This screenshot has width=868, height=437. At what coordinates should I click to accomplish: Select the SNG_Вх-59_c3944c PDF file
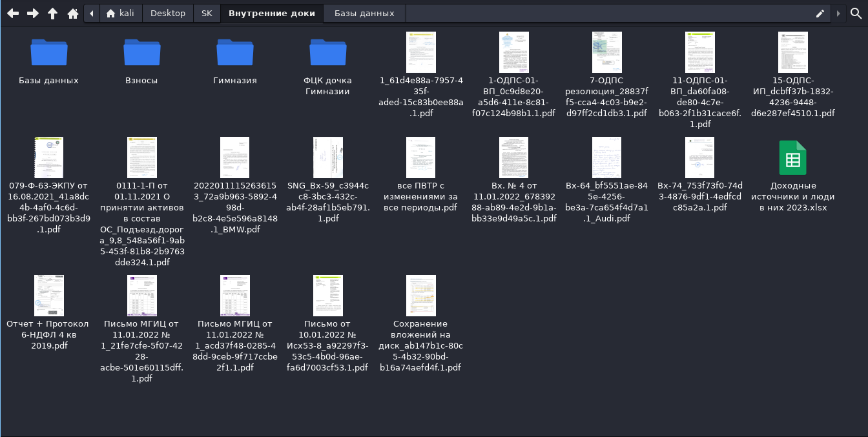click(327, 158)
